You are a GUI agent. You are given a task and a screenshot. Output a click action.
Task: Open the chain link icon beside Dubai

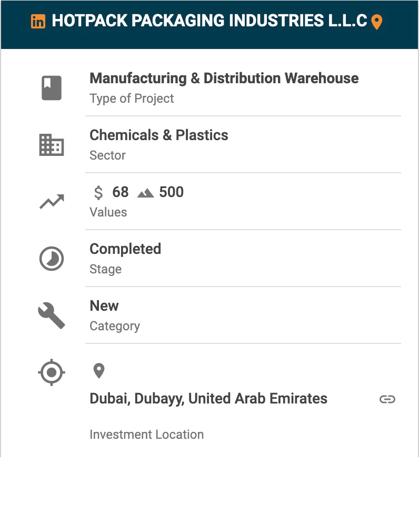coord(387,399)
